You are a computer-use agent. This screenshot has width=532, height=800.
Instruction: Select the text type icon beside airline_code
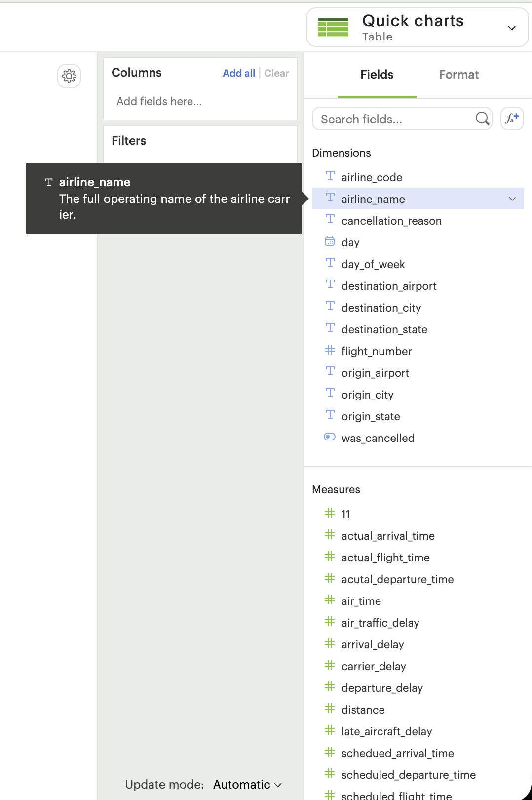330,177
